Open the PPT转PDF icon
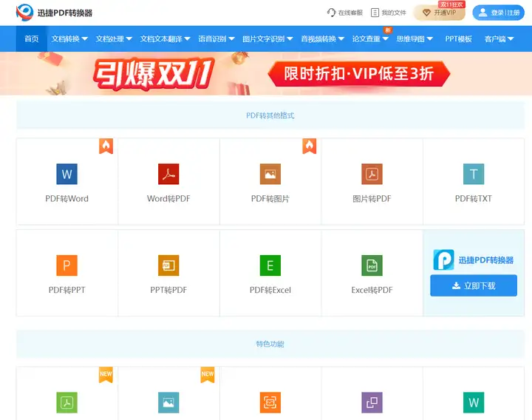This screenshot has width=532, height=420. [x=168, y=265]
